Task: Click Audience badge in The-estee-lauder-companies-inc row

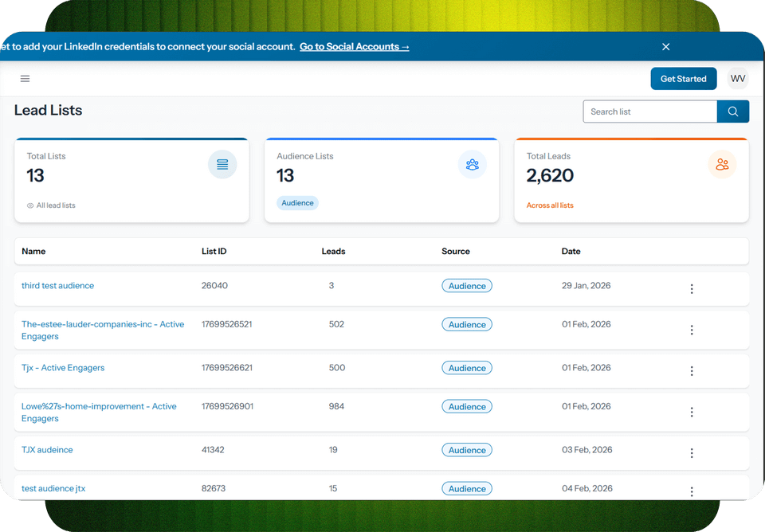Action: 467,324
